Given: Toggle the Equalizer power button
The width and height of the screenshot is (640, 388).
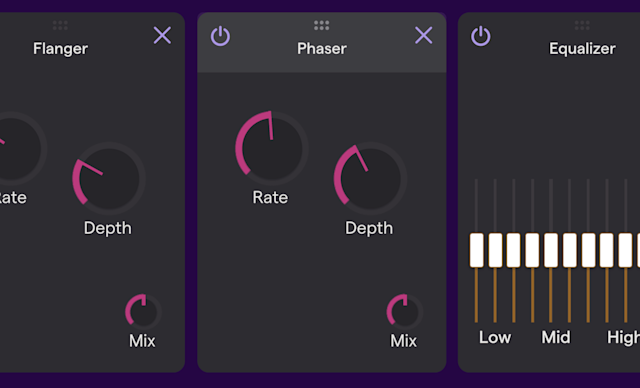Looking at the screenshot, I should point(481,36).
